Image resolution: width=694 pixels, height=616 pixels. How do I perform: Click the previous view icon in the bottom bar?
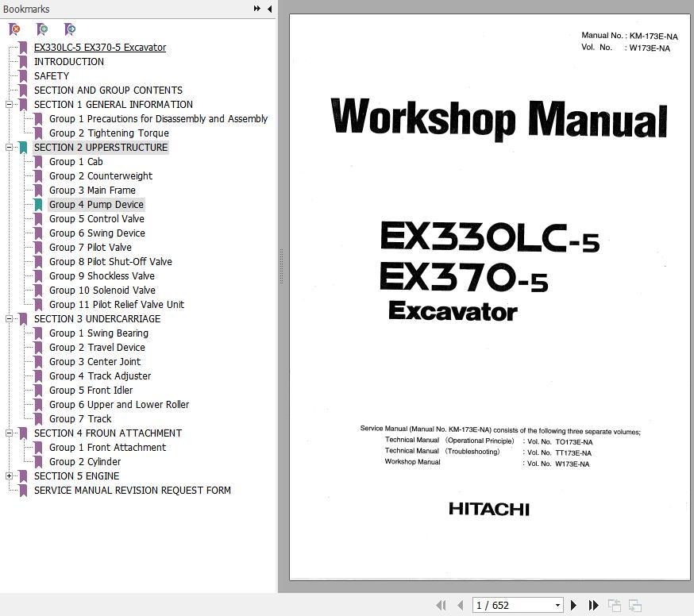tap(615, 606)
